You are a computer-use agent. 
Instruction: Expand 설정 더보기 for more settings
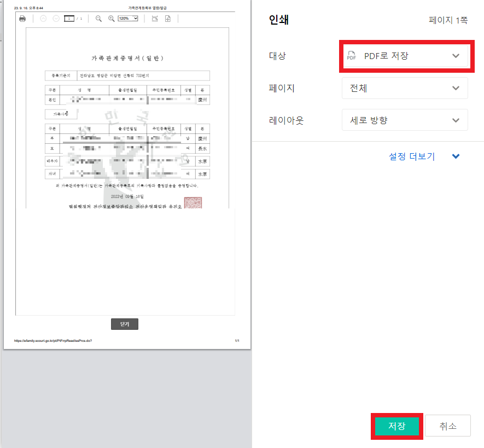click(424, 156)
